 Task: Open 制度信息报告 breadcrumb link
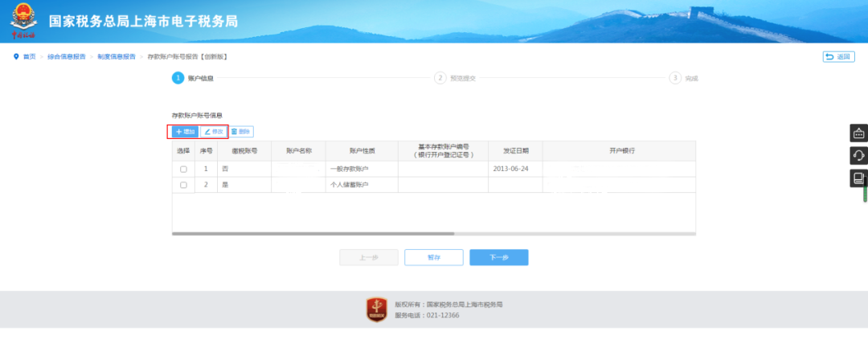[x=117, y=56]
